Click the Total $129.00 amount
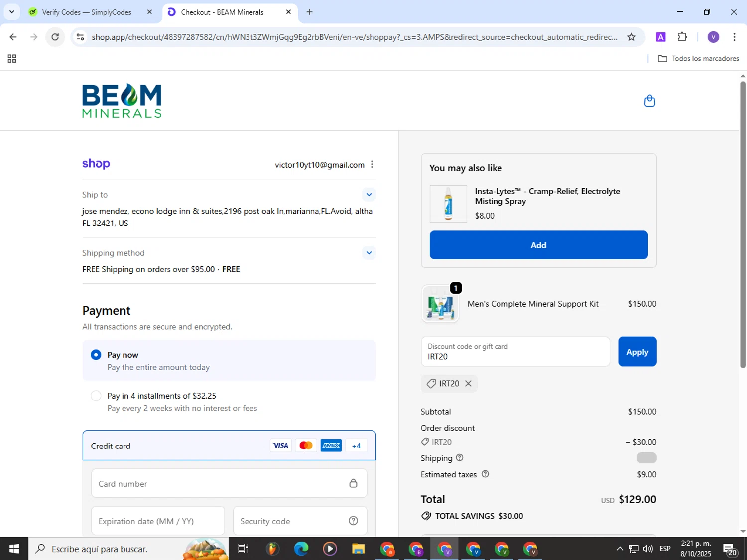The width and height of the screenshot is (747, 560). point(637,499)
